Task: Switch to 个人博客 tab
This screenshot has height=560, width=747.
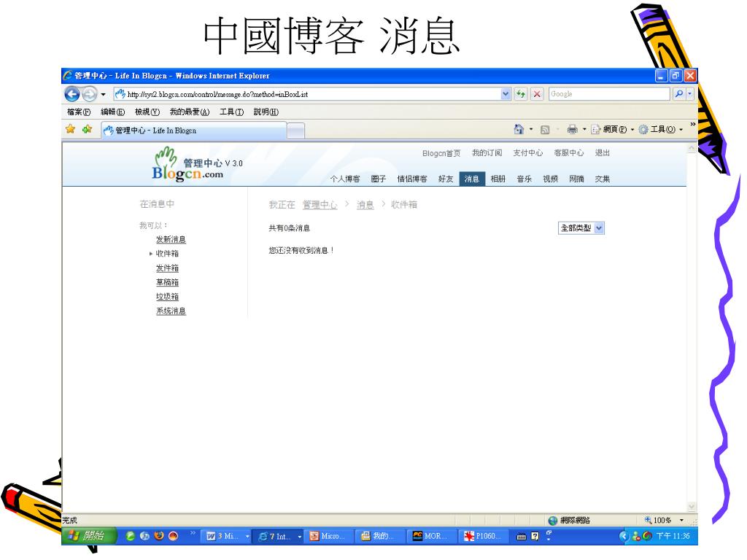Action: click(x=345, y=179)
